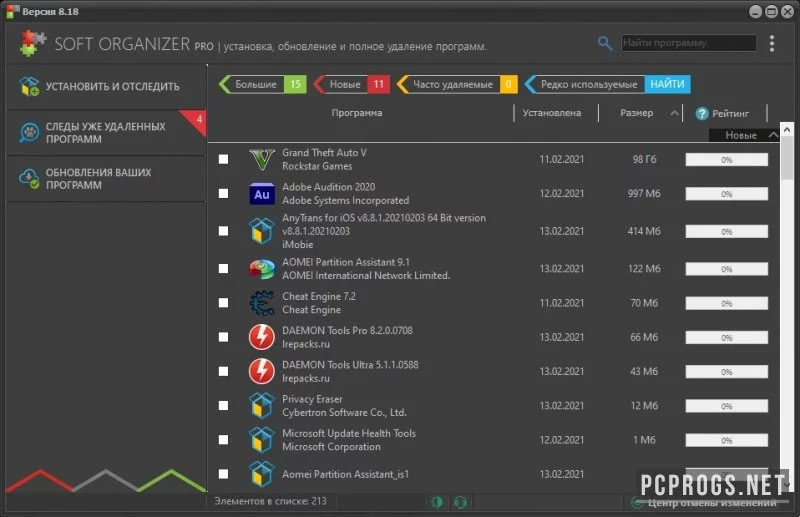800x517 pixels.
Task: Click the Cybertron Software Co., Ltd. text
Action: (344, 412)
